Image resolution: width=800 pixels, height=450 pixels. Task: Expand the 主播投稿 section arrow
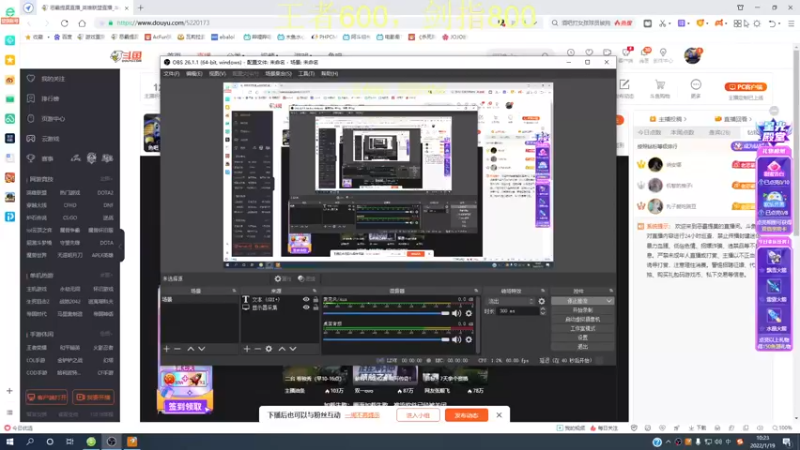pos(685,119)
